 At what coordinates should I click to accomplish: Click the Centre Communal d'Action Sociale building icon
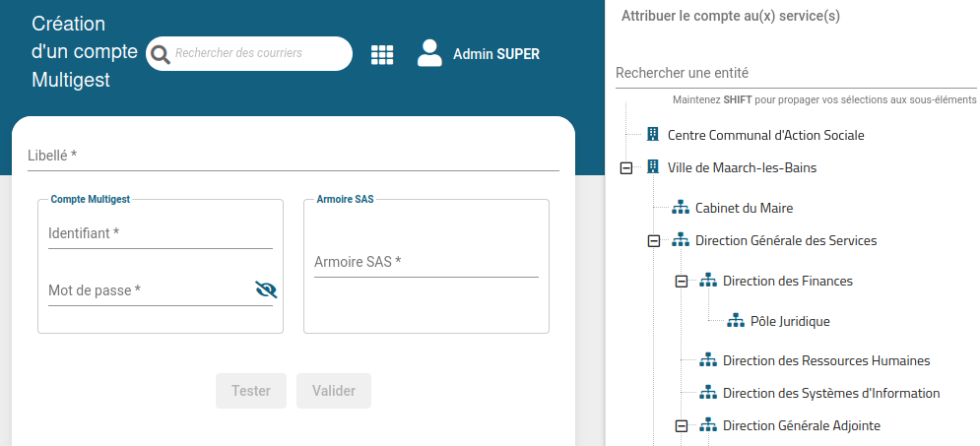[652, 135]
